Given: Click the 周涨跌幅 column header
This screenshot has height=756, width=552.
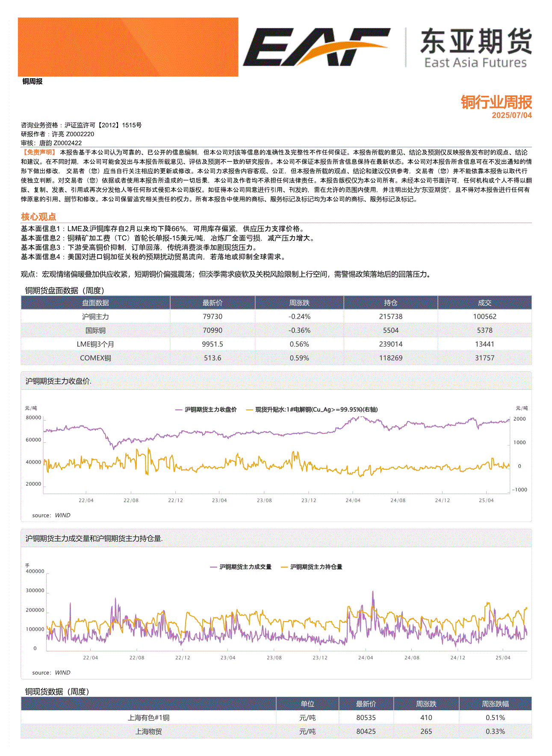Looking at the screenshot, I should 495,704.
